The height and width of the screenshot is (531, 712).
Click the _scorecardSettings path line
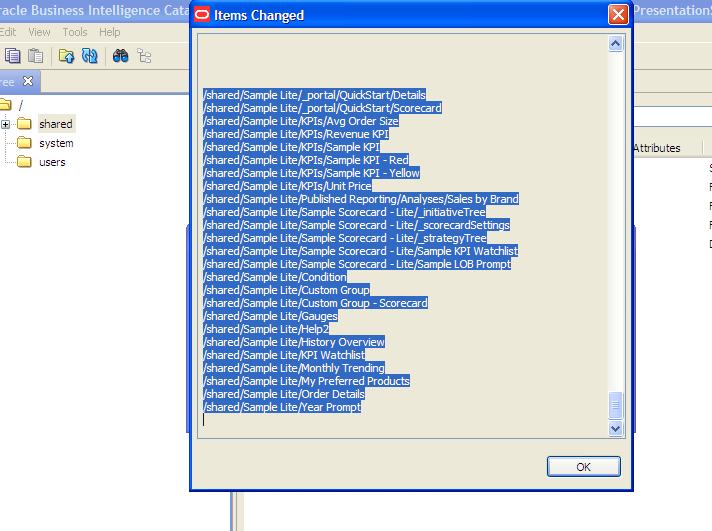click(357, 225)
